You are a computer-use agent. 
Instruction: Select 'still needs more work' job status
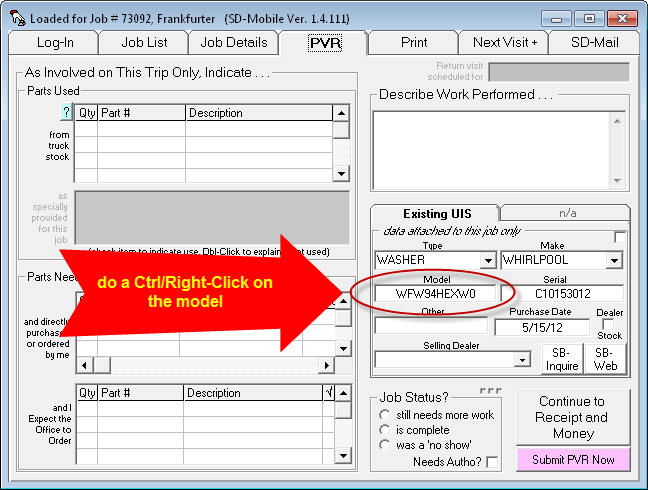385,414
